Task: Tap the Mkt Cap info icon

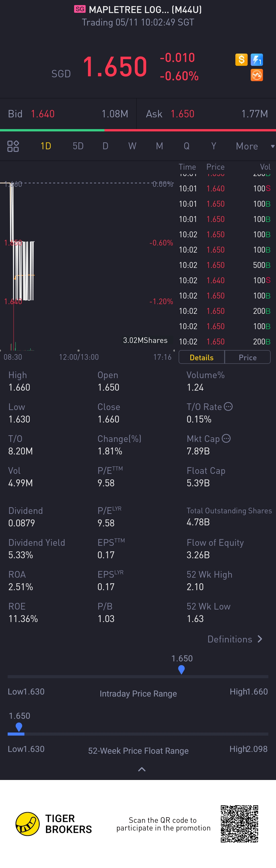Action: 226,438
